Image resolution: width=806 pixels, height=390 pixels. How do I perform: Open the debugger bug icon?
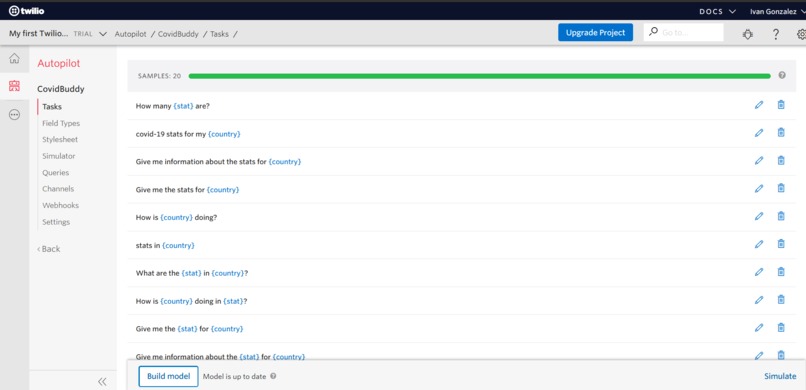pos(748,34)
